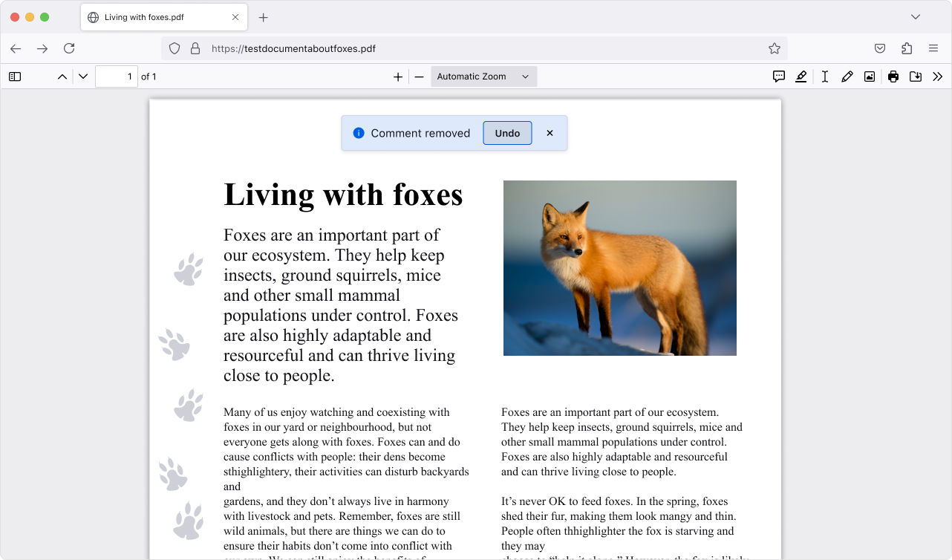This screenshot has width=952, height=560.
Task: Zoom out with the minus icon
Action: [x=419, y=76]
